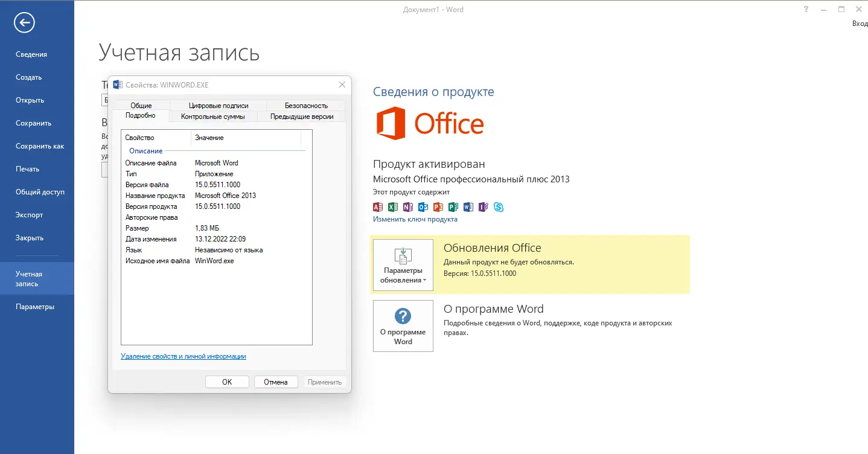Switch to the Предыдущие версии tab
868x454 pixels.
(302, 117)
